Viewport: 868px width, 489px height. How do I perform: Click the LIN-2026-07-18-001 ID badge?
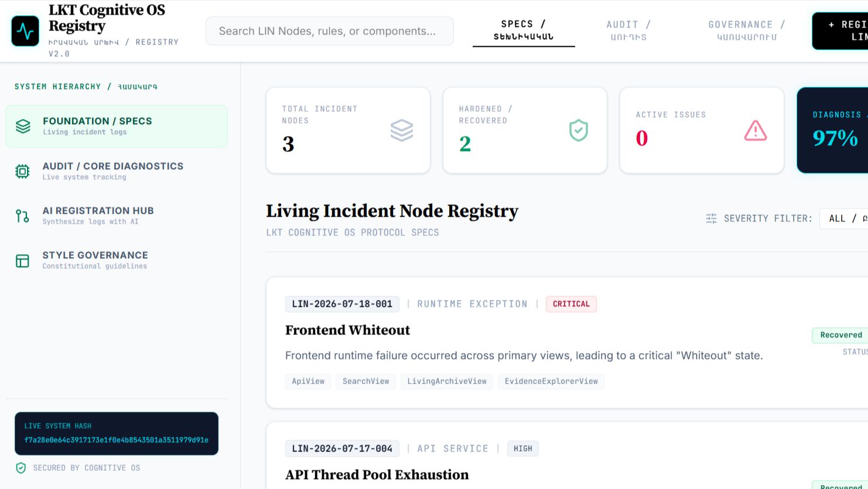click(342, 304)
